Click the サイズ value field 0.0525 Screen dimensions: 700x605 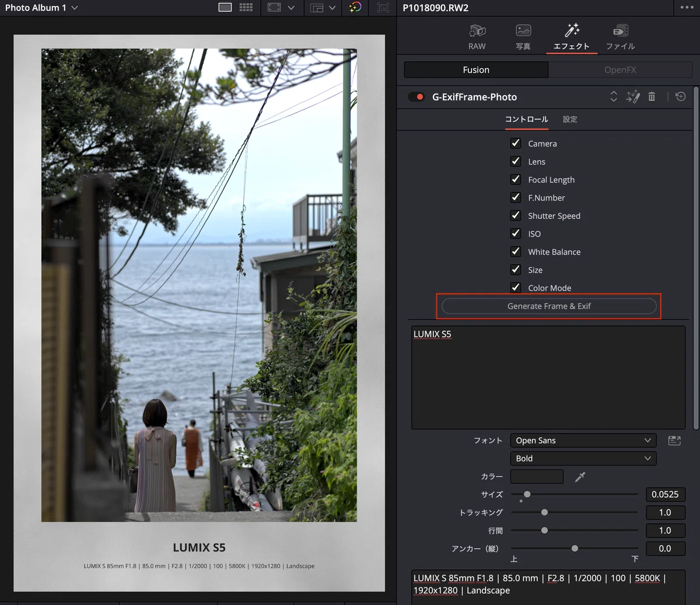coord(665,494)
